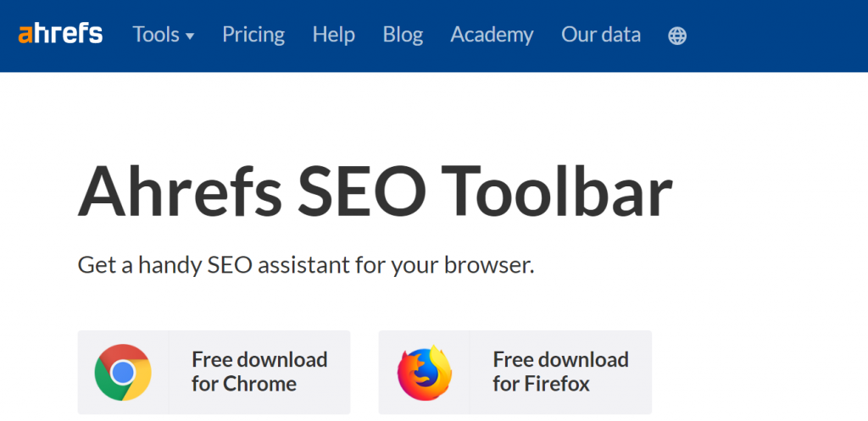The width and height of the screenshot is (868, 421).
Task: Open the Tools menu label
Action: tap(156, 35)
